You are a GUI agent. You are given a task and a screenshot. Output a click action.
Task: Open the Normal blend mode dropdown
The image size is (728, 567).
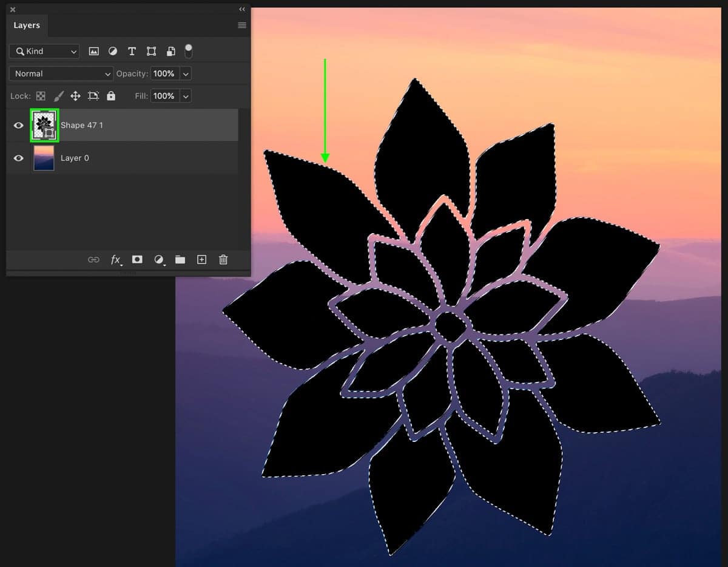click(x=61, y=73)
